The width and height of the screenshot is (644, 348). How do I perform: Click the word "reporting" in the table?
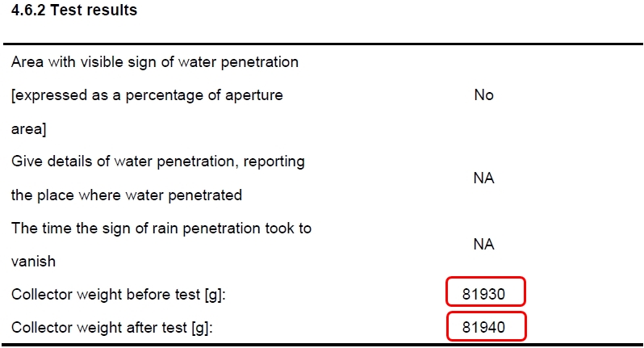pos(275,161)
